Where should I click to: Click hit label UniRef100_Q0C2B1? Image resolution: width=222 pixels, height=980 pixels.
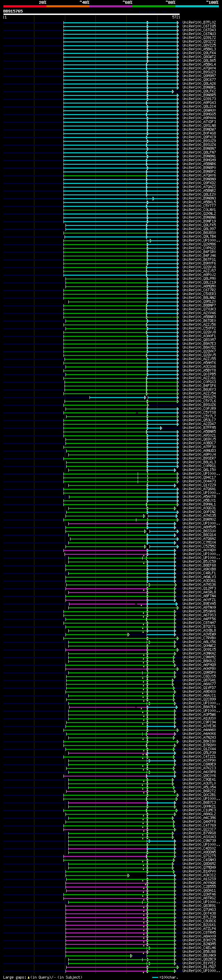click(199, 795)
